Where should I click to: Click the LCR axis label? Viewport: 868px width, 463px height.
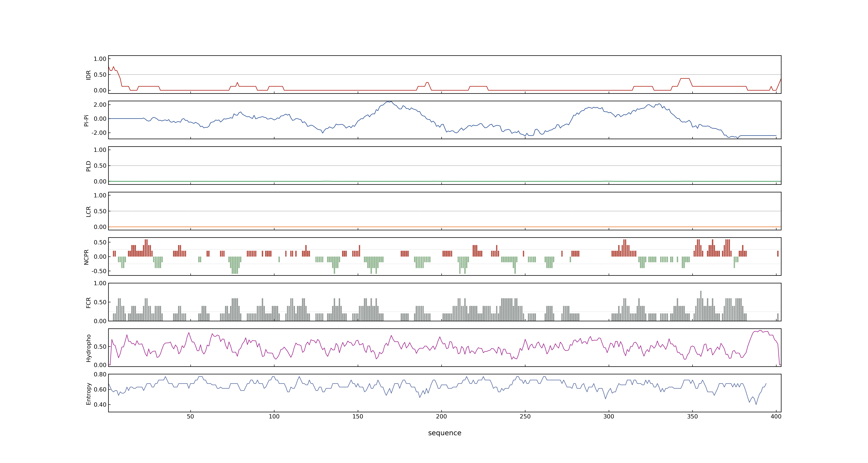(89, 212)
